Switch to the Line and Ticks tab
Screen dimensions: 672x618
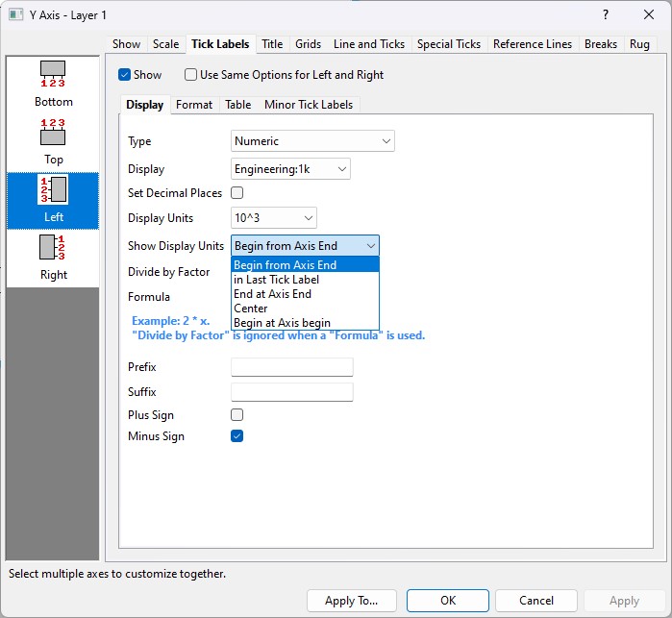[x=369, y=44]
